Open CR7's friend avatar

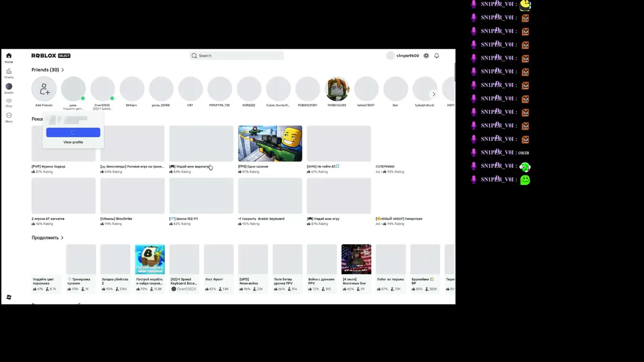click(190, 89)
